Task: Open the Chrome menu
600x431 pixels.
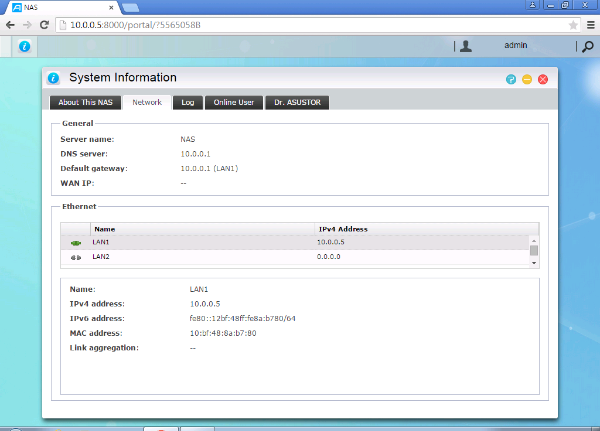Action: (591, 25)
